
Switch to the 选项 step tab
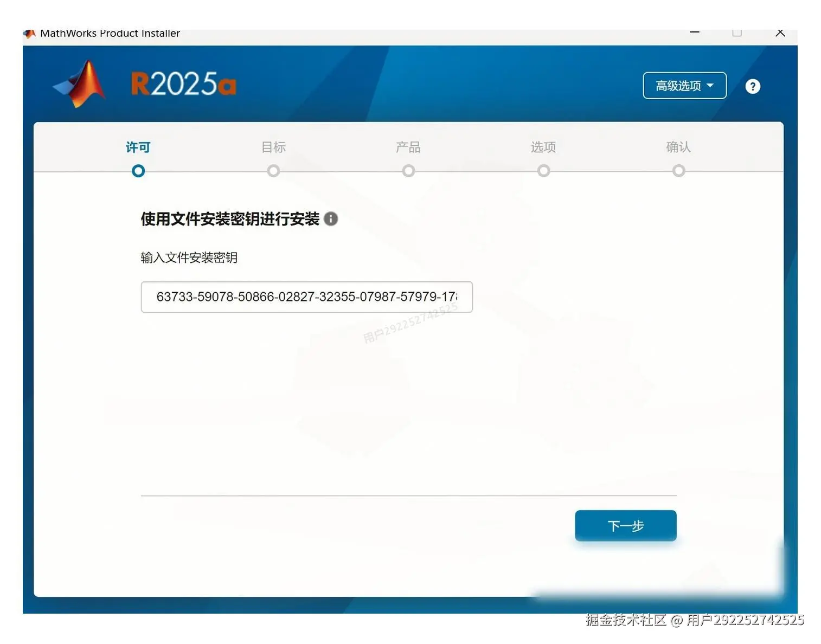[x=543, y=147]
